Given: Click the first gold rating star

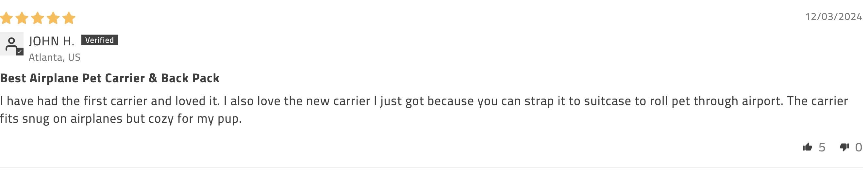Looking at the screenshot, I should tap(7, 18).
